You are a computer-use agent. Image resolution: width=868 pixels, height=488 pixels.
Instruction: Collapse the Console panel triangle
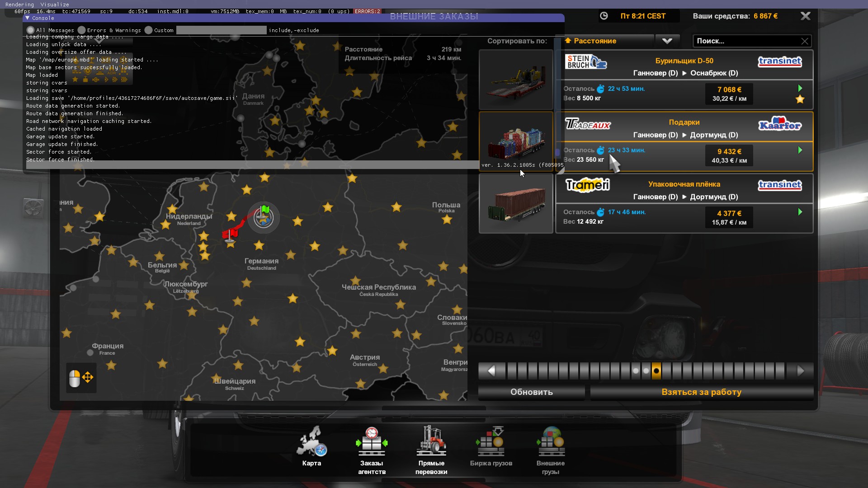(x=28, y=18)
